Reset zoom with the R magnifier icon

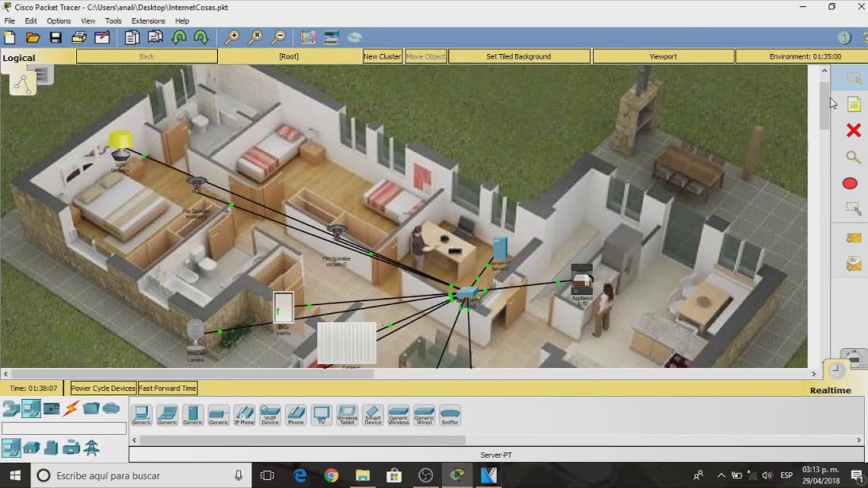(255, 37)
